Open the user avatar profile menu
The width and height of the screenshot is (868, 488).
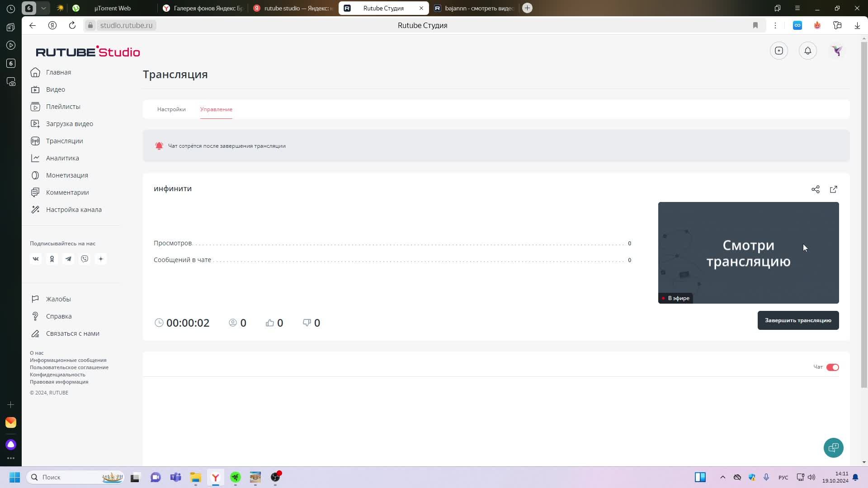click(837, 51)
